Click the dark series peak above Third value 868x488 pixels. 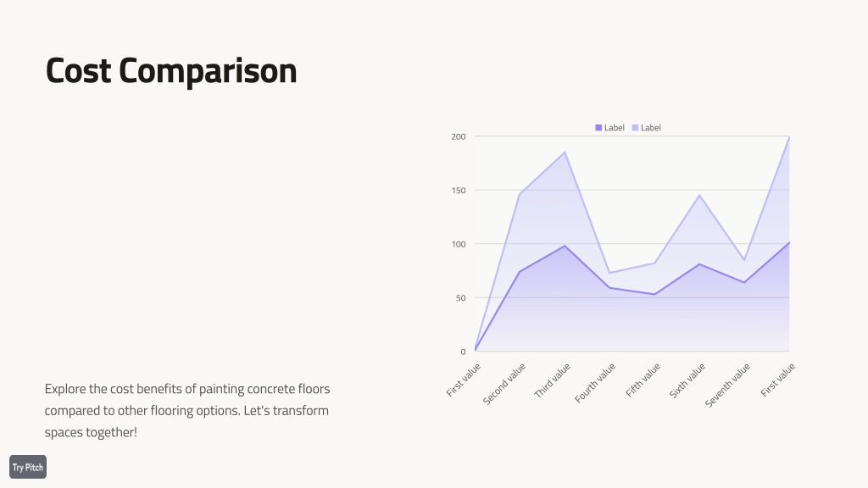point(565,246)
